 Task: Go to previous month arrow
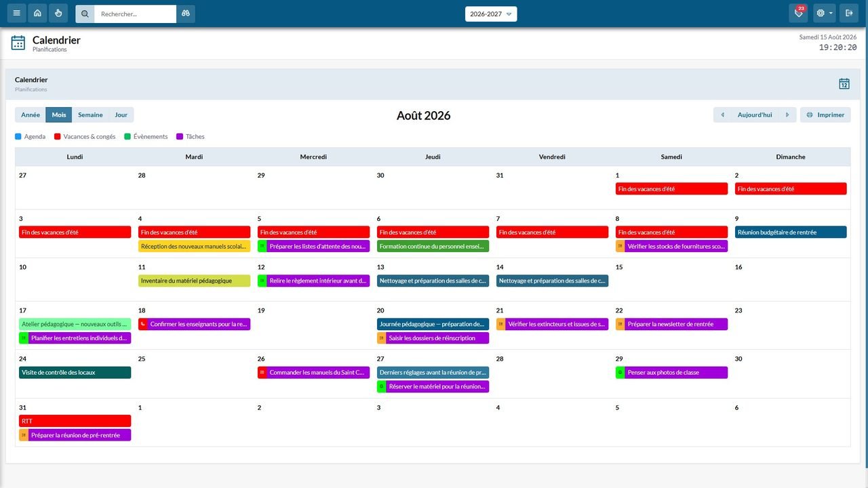coord(723,115)
